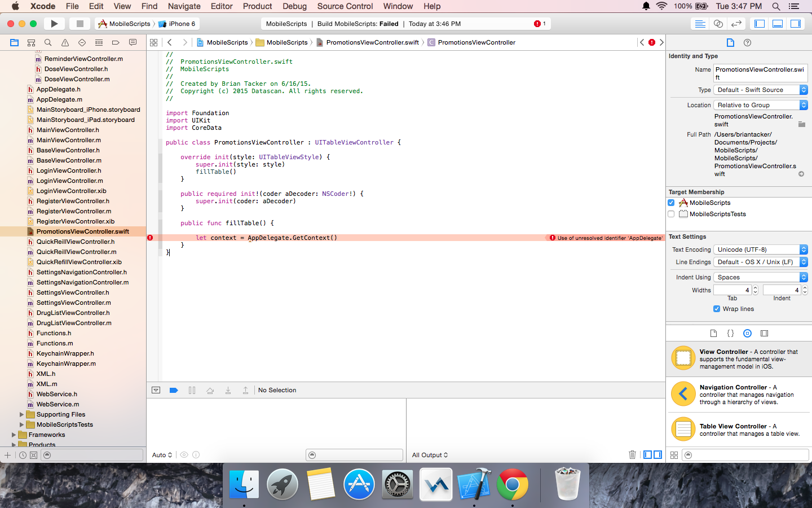Viewport: 812px width, 508px height.
Task: Hide the debug area with disclosure button
Action: [x=156, y=390]
